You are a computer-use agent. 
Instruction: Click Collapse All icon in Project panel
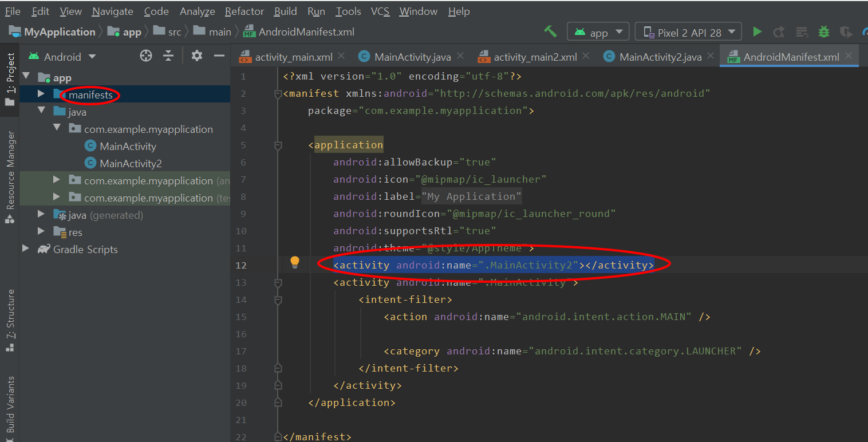pyautogui.click(x=168, y=56)
